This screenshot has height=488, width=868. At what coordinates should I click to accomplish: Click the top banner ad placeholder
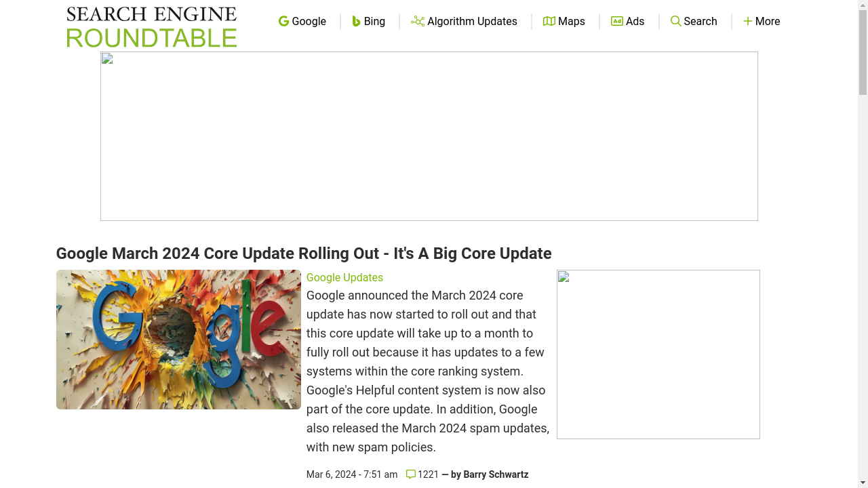[429, 136]
